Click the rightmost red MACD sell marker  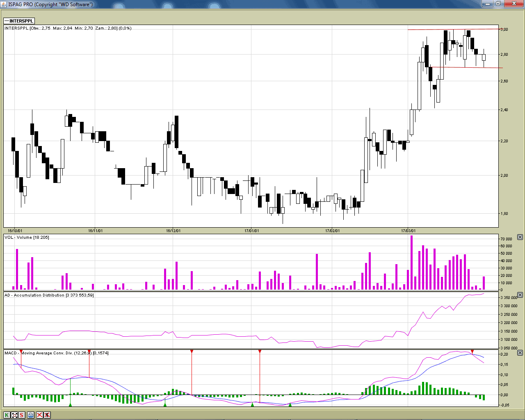pos(472,352)
